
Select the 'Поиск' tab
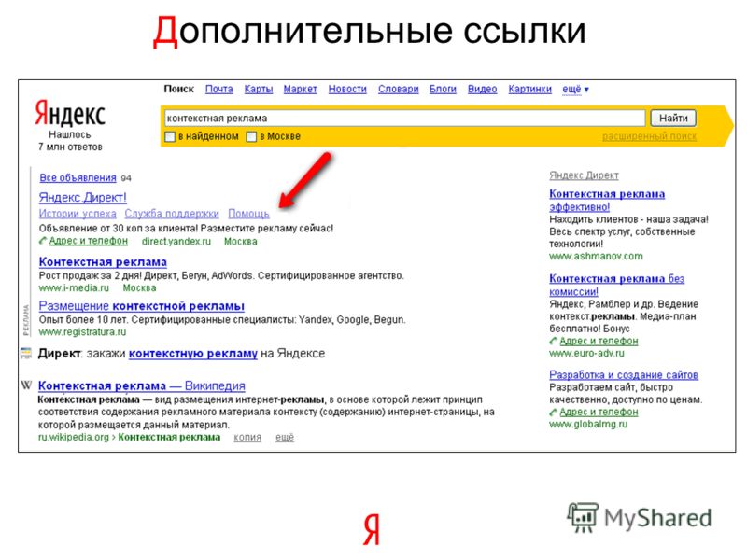point(178,89)
